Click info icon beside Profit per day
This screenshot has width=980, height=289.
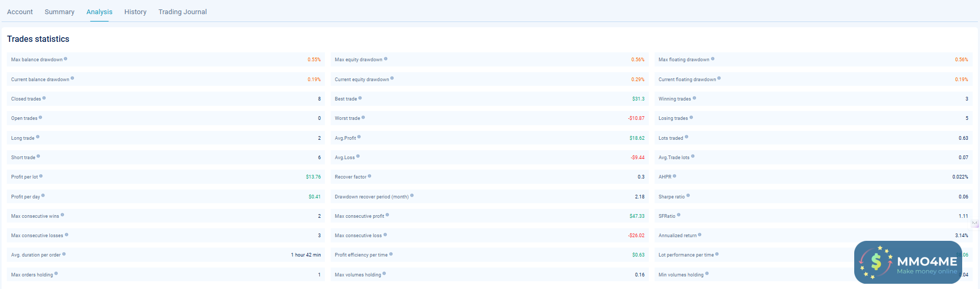(x=43, y=196)
